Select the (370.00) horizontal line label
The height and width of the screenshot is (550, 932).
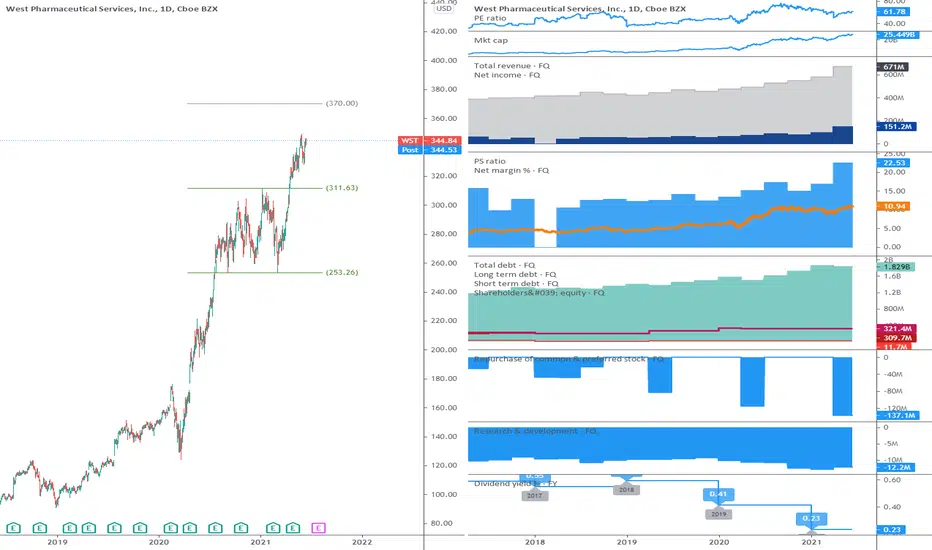[342, 103]
